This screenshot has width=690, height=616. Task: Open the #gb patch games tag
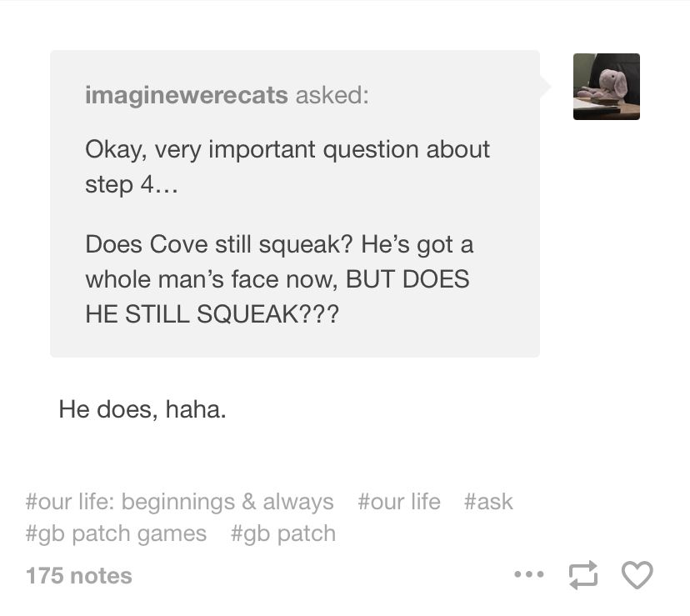[116, 533]
